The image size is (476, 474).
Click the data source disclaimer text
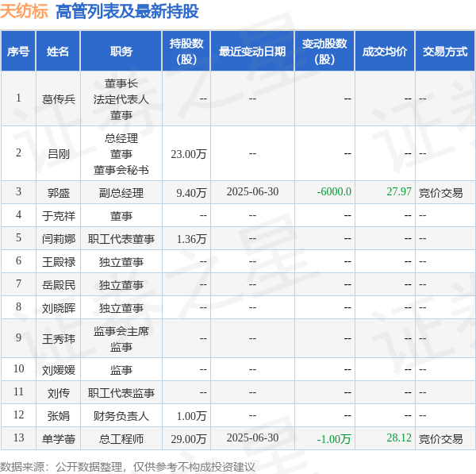tap(128, 467)
